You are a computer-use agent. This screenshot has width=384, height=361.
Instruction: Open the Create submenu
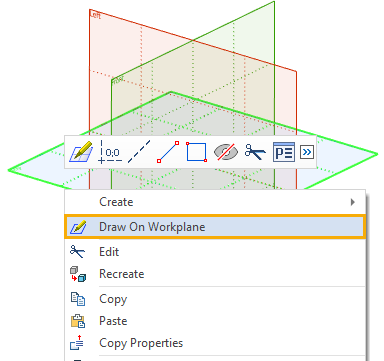tap(215, 202)
